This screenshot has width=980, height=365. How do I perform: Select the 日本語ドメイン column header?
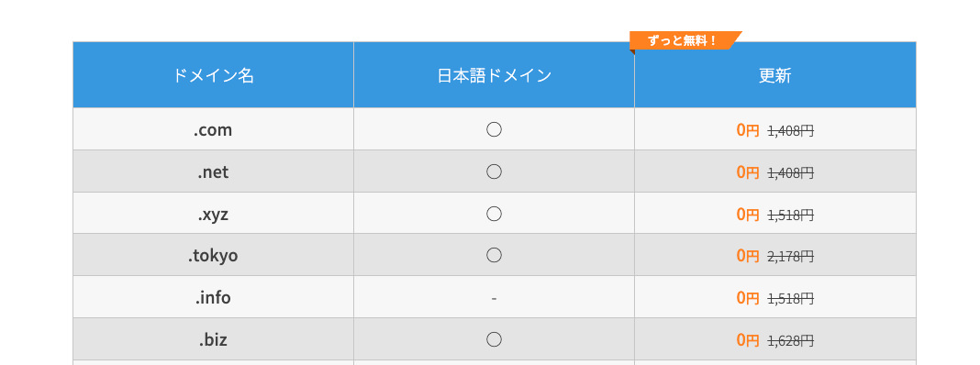tap(494, 75)
